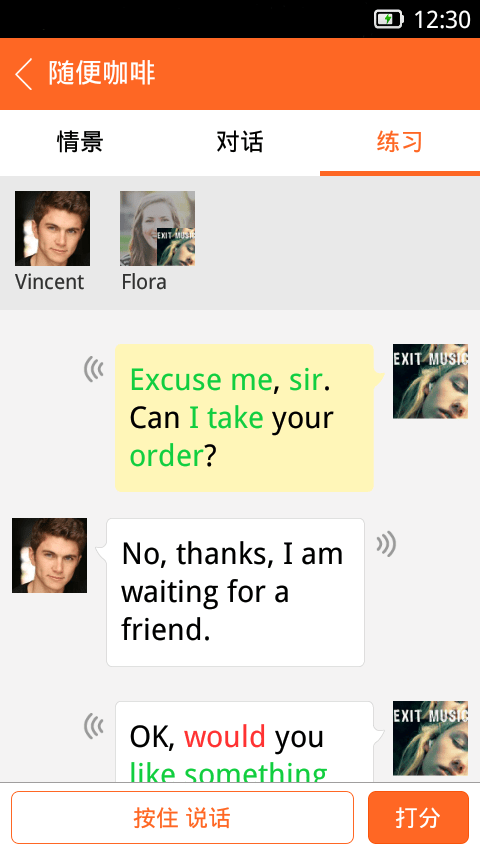This screenshot has width=480, height=854.
Task: Tap the OK, would you like bubble
Action: 244,742
